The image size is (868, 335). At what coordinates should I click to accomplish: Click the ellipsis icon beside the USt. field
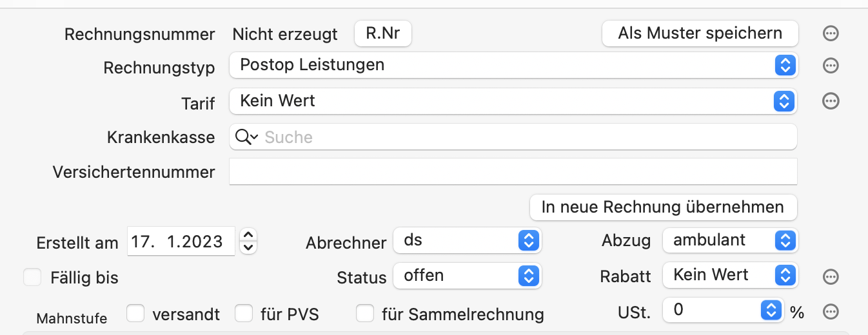click(x=831, y=312)
